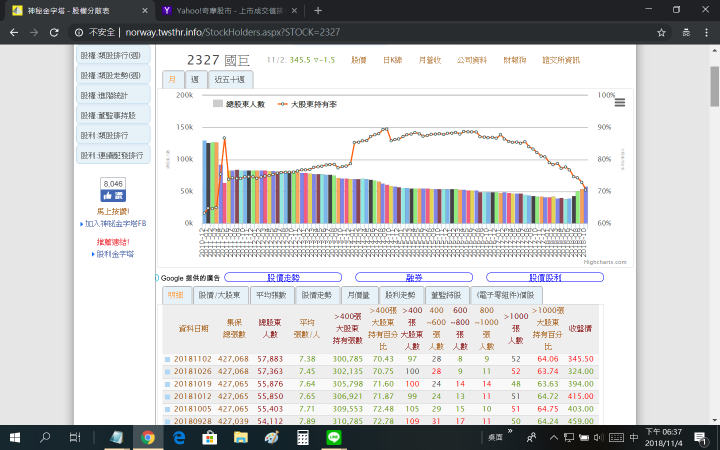This screenshot has width=720, height=450.
Task: Open volume control in system tray
Action: point(598,438)
